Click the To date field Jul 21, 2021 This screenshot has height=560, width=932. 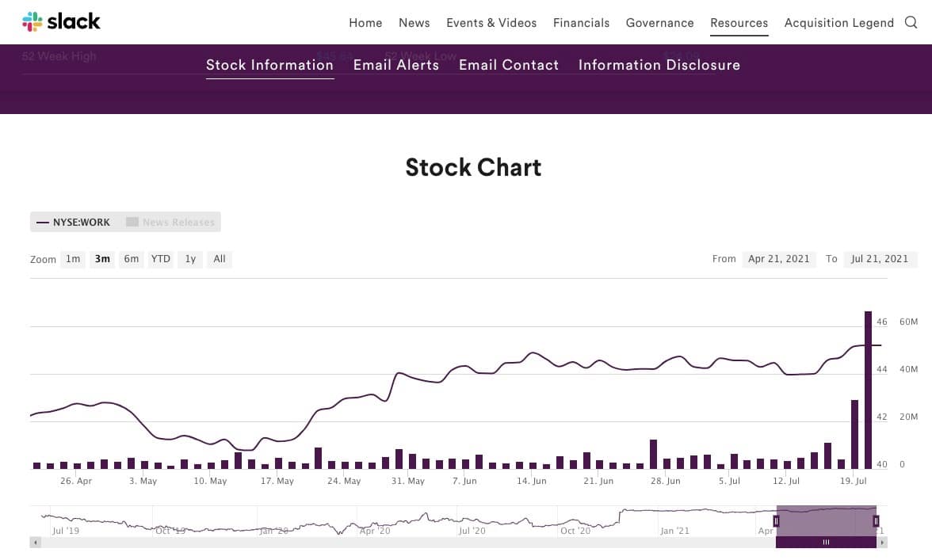point(880,259)
